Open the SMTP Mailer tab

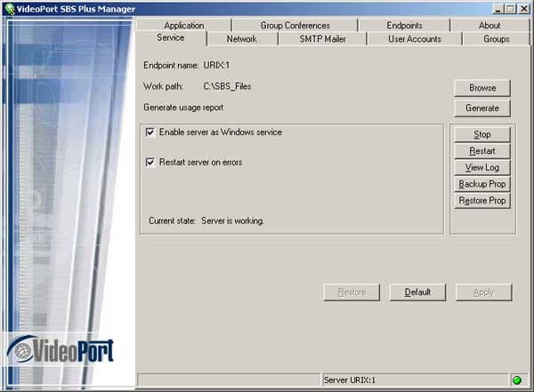click(322, 39)
